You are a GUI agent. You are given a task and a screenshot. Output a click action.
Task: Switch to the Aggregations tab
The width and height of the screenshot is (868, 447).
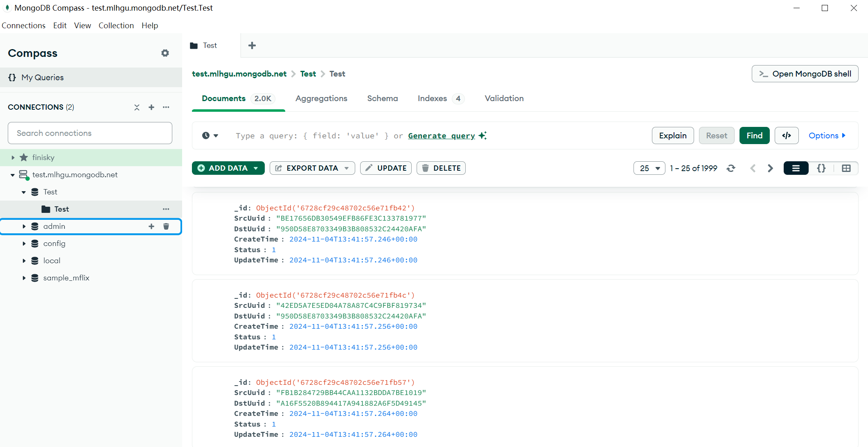[321, 98]
